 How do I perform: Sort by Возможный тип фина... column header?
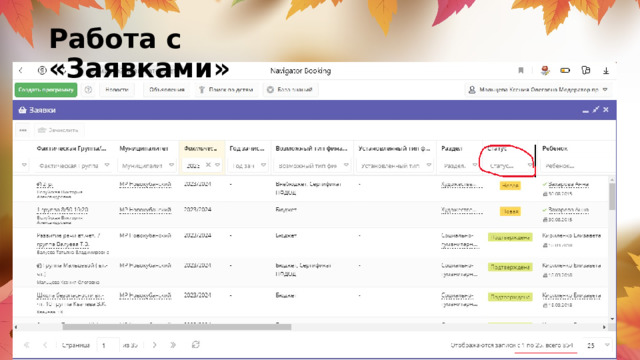[x=311, y=149]
